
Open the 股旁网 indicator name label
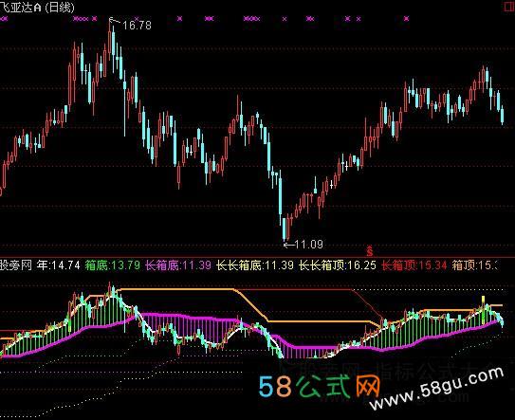16,265
